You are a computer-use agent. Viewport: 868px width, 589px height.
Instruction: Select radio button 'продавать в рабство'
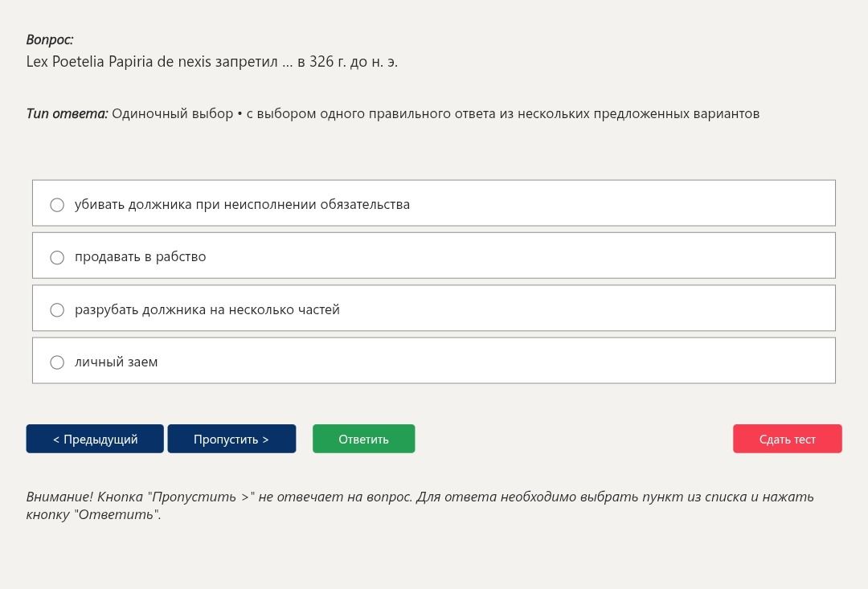57,257
